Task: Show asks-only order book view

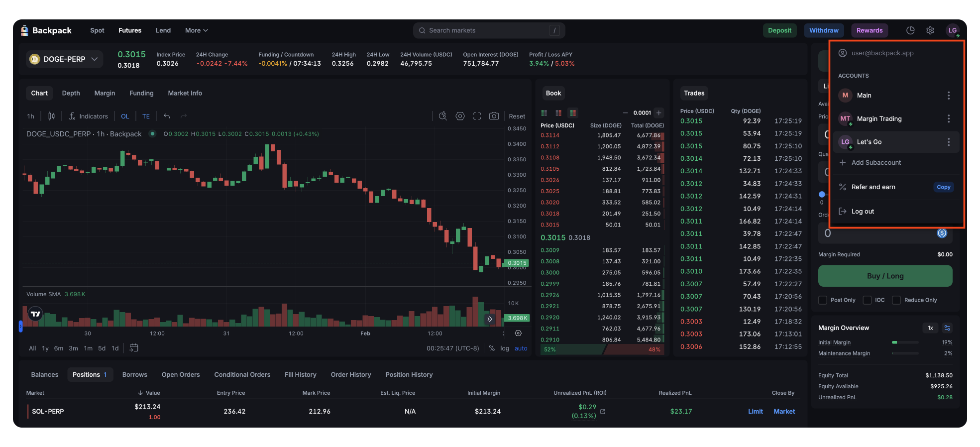Action: (558, 112)
